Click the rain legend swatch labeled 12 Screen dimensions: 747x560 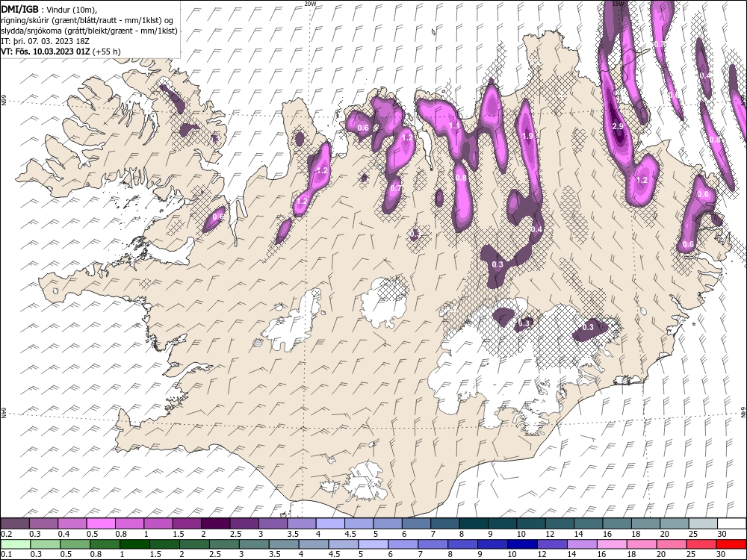552,544
